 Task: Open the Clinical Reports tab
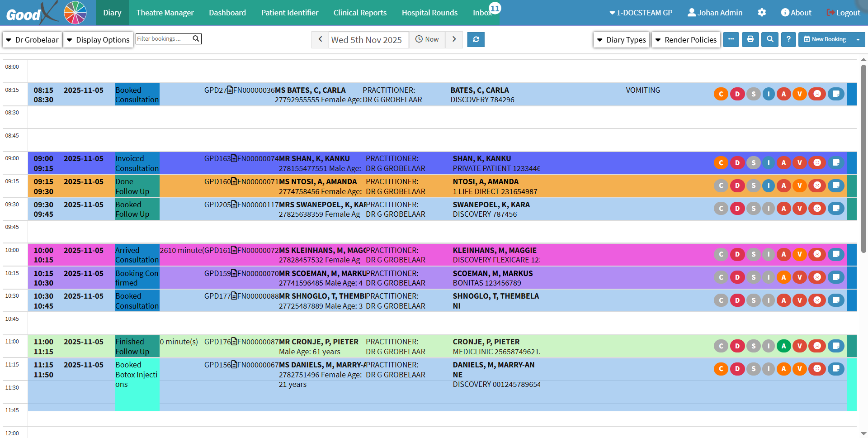360,13
